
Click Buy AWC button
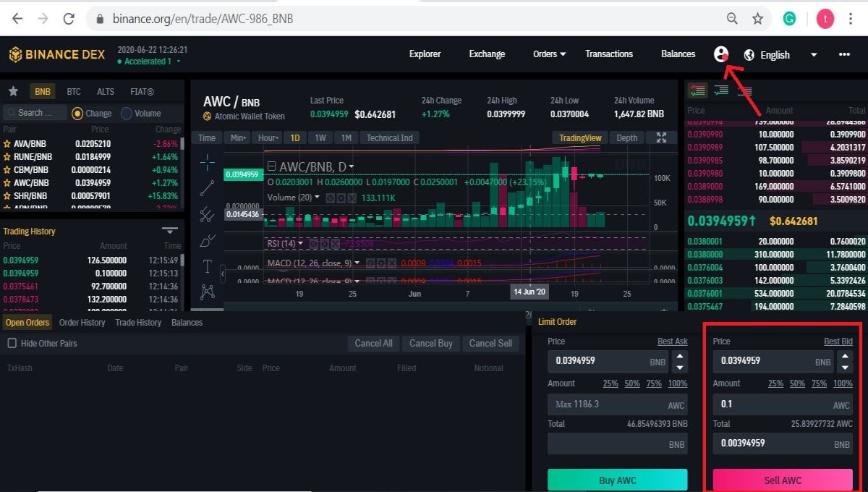[x=618, y=480]
